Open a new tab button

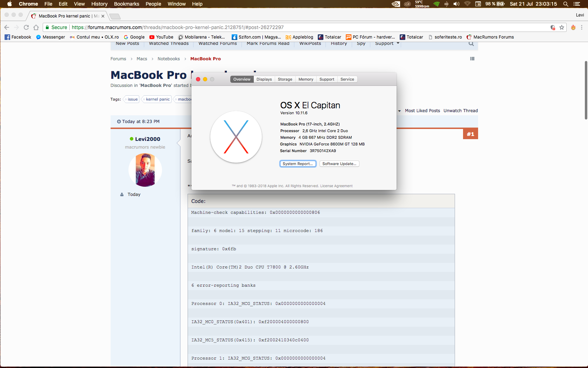pyautogui.click(x=115, y=16)
